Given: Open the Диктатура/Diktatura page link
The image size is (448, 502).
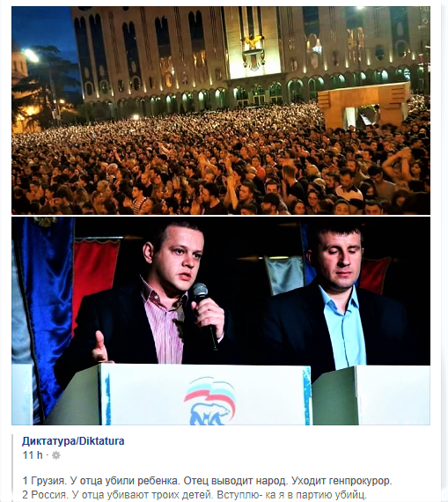Looking at the screenshot, I should tap(73, 441).
